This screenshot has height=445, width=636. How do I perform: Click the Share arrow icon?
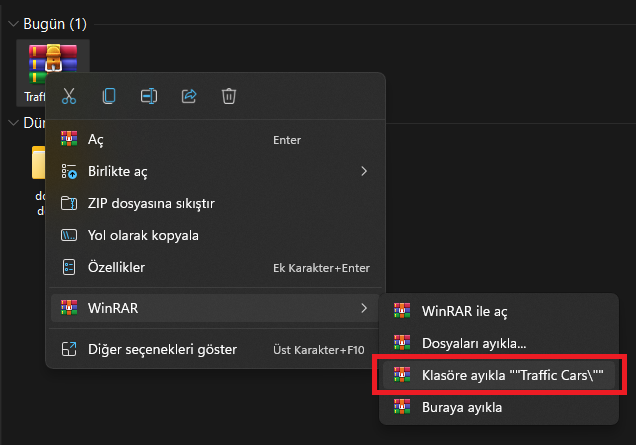[x=189, y=96]
